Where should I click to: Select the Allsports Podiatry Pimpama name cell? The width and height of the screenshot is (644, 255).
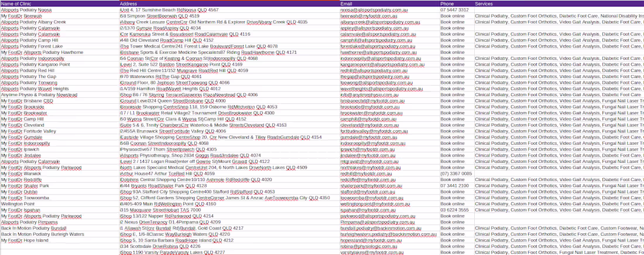(x=60, y=222)
